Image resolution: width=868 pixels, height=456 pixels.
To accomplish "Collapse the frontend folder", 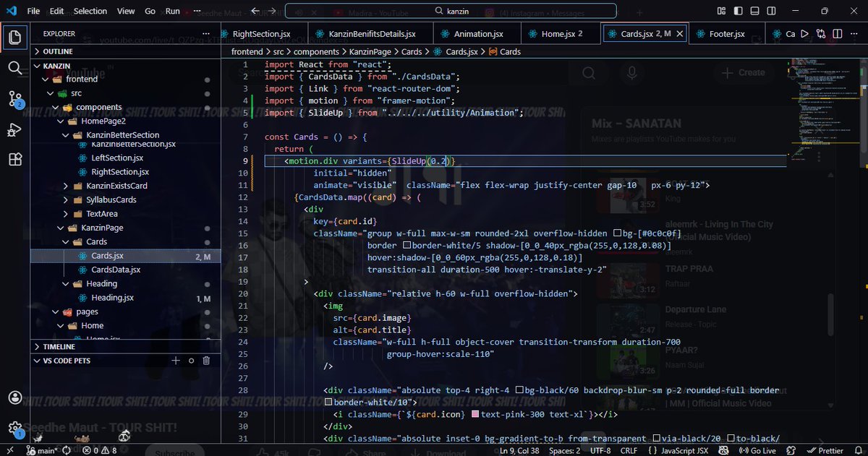I will 125,79.
